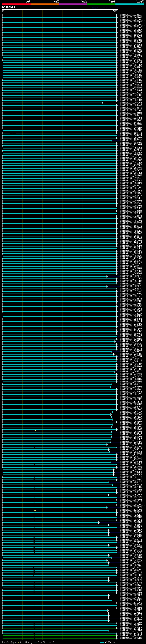
Task: Select hit label UniRef100_B8R1A9
Action: pos(131,366)
